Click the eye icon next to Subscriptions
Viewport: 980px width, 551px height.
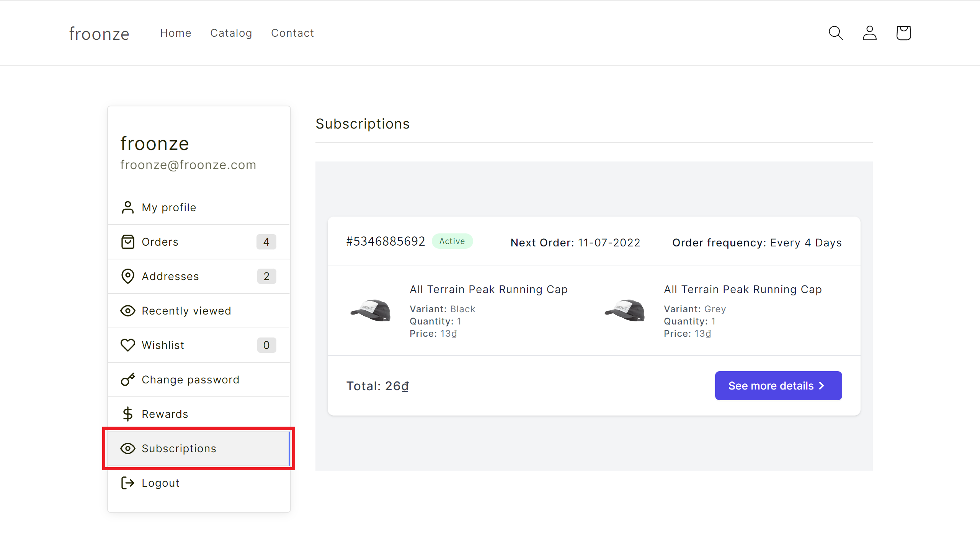128,448
